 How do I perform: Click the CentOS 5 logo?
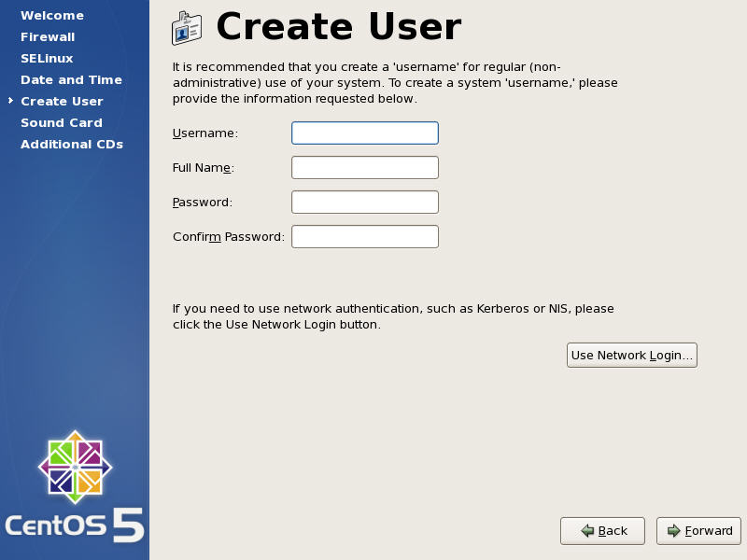coord(75,486)
